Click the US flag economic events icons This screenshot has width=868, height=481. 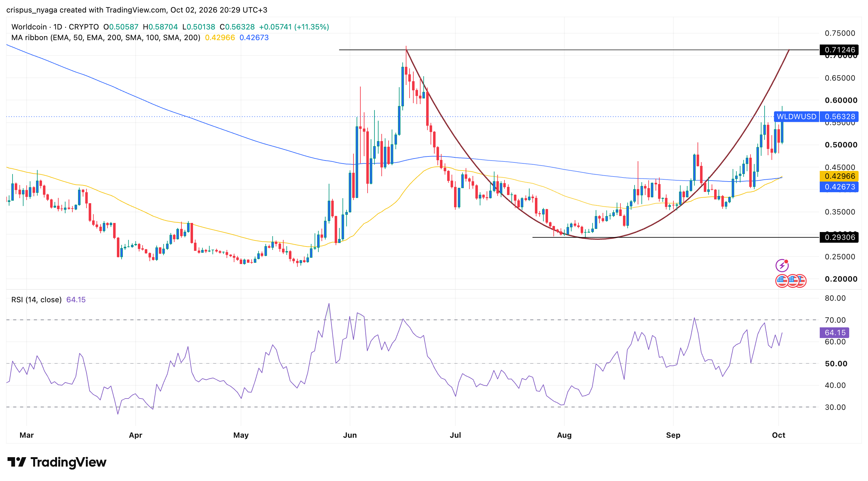791,281
